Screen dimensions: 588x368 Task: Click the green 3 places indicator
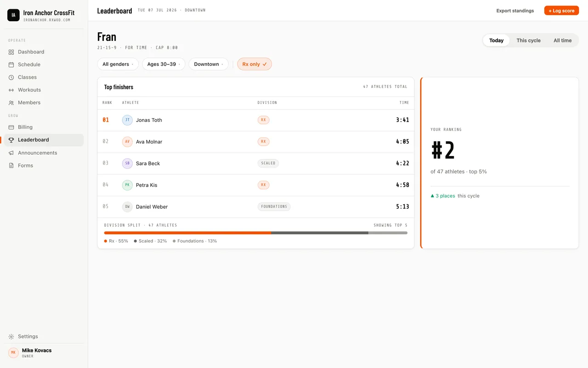tap(443, 196)
